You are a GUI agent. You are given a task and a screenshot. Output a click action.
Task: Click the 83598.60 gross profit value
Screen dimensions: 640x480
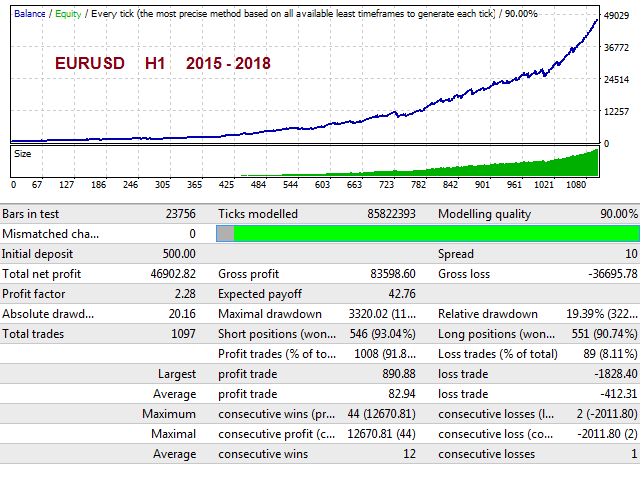pos(393,274)
